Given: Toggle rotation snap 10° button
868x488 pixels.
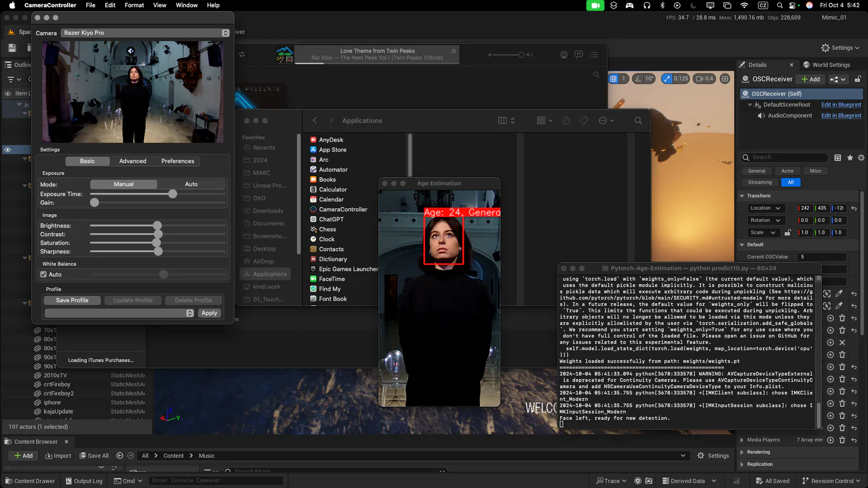Looking at the screenshot, I should [644, 79].
